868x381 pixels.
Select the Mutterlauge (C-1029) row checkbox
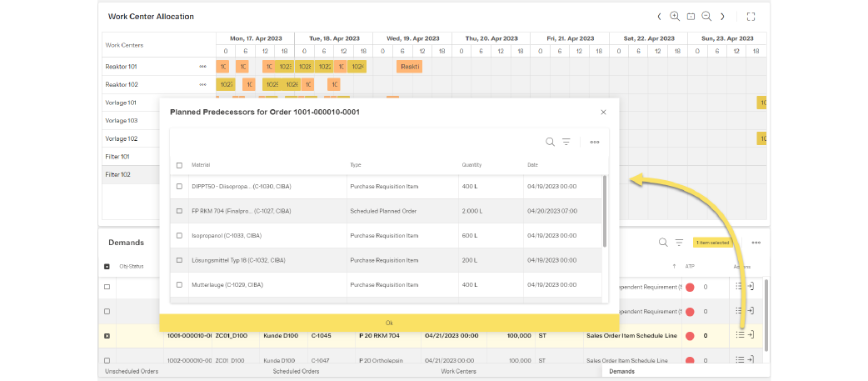[x=179, y=285]
